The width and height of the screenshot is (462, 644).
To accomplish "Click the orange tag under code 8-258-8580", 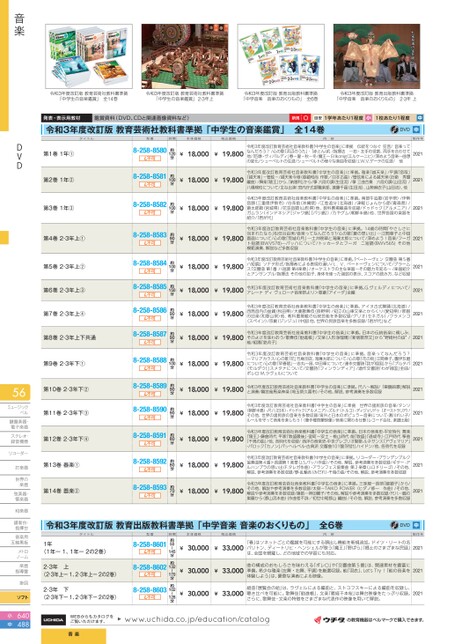I will click(149, 158).
